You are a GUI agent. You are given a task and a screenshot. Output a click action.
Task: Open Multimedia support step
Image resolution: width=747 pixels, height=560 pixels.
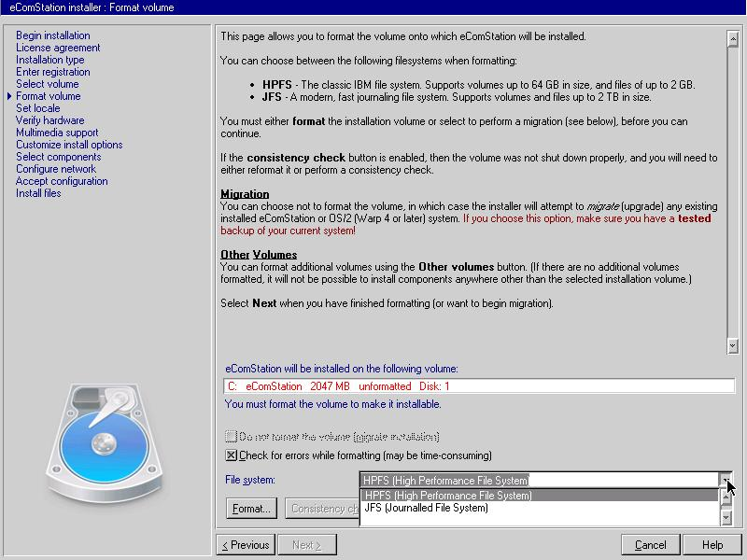pos(57,133)
